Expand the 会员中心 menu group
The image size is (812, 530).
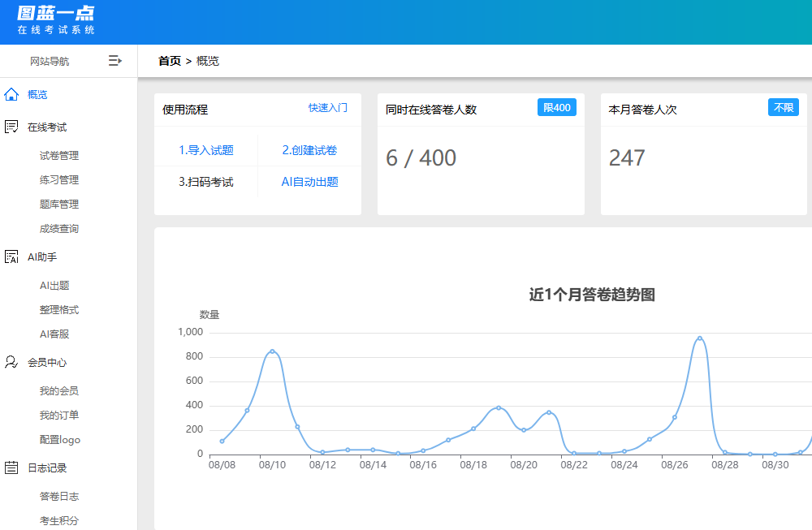[47, 362]
